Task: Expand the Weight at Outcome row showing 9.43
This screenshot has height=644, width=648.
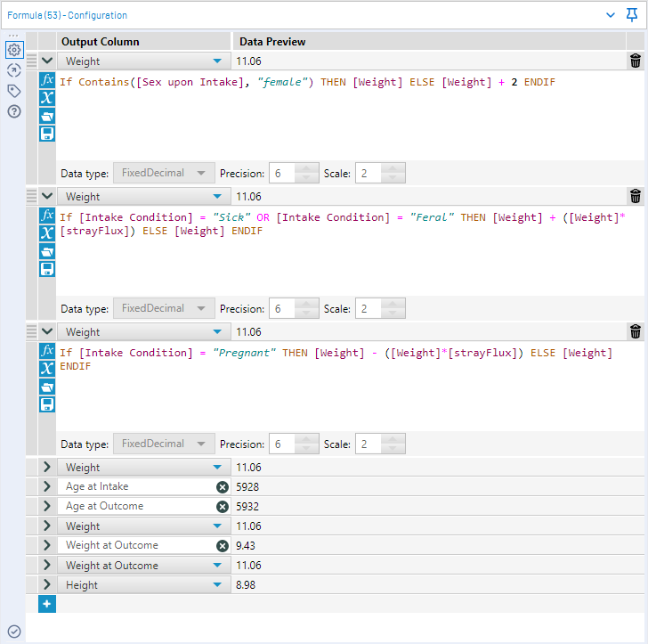Action: 47,545
